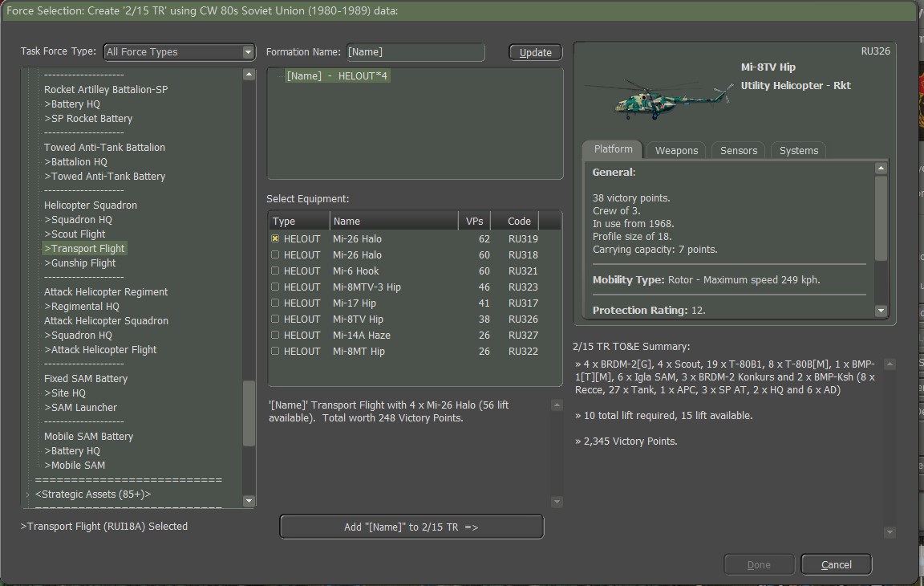The height and width of the screenshot is (586, 924).
Task: Click the Update button
Action: click(536, 52)
